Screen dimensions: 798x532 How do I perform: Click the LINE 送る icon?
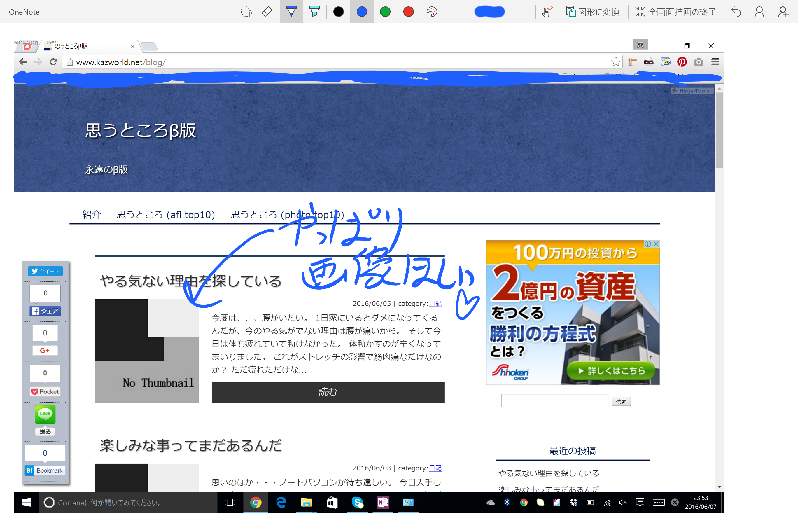coord(45,415)
